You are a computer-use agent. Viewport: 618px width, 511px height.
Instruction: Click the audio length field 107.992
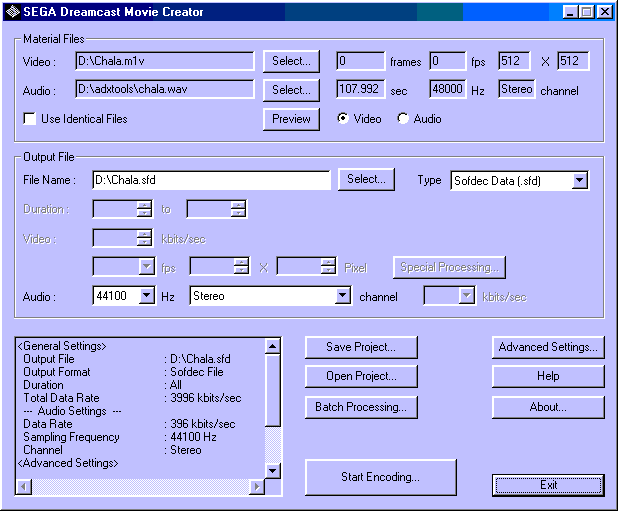pyautogui.click(x=361, y=89)
